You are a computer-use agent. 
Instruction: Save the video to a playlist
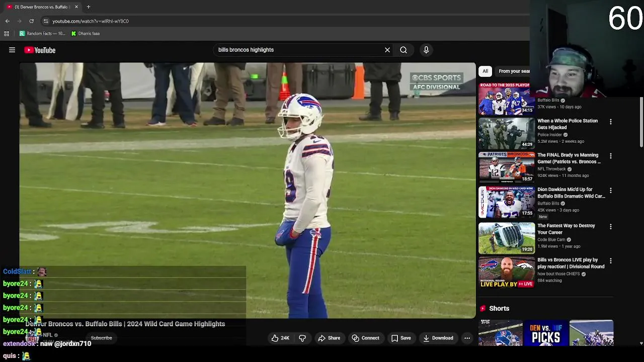[x=401, y=338]
